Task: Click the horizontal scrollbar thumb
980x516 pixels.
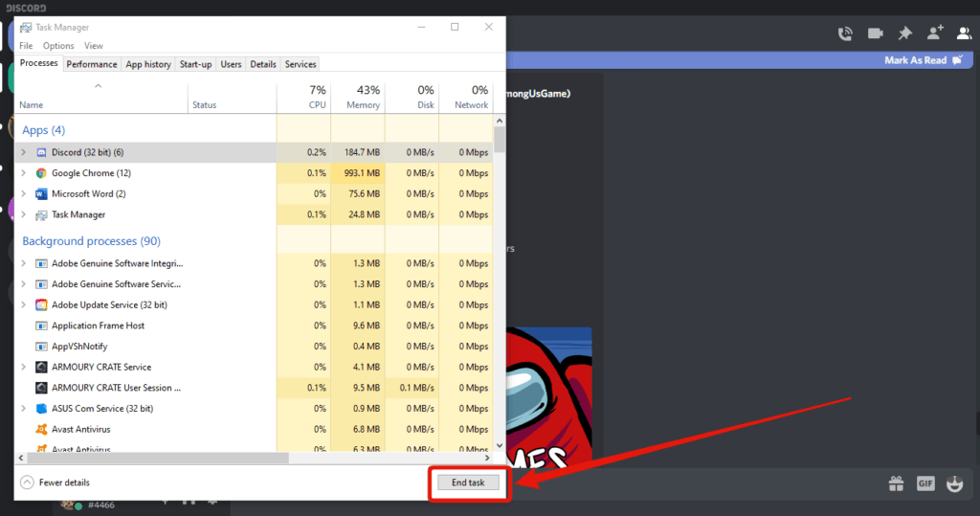Action: click(158, 458)
